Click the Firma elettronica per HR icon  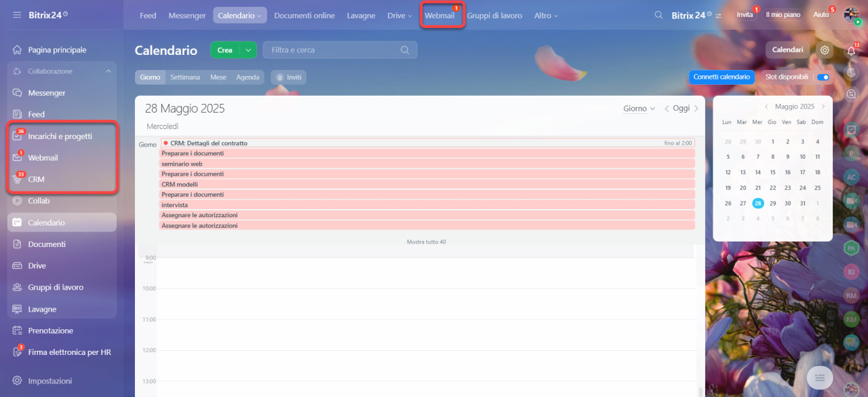18,352
